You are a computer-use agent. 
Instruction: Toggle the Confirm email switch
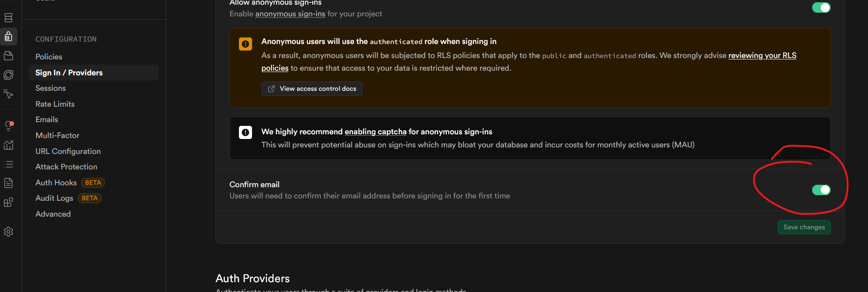pyautogui.click(x=821, y=190)
